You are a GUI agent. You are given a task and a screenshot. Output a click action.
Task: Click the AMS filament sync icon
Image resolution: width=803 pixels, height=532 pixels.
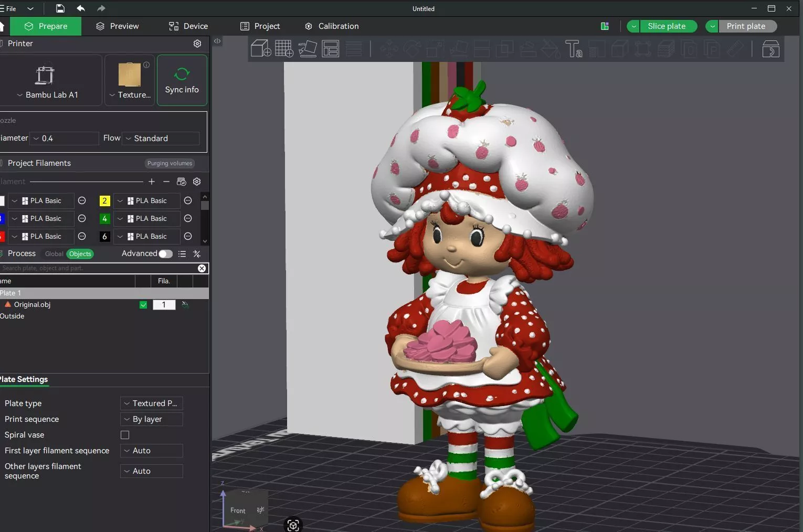tap(182, 182)
